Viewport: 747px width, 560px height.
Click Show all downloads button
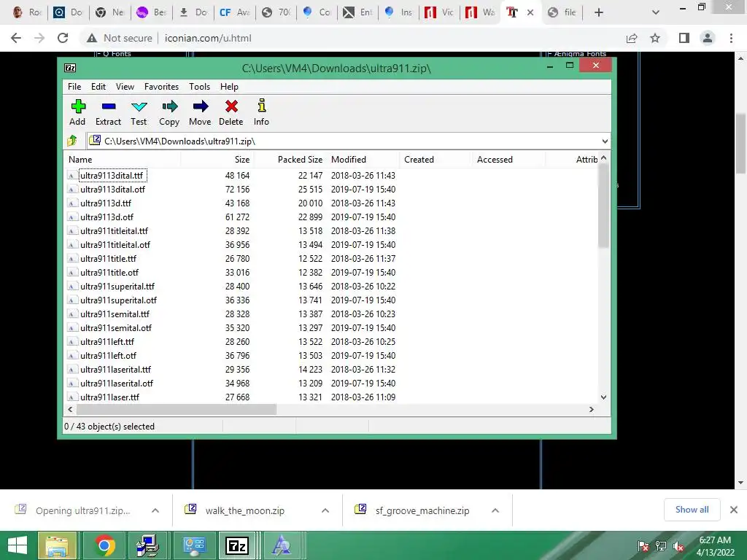692,510
